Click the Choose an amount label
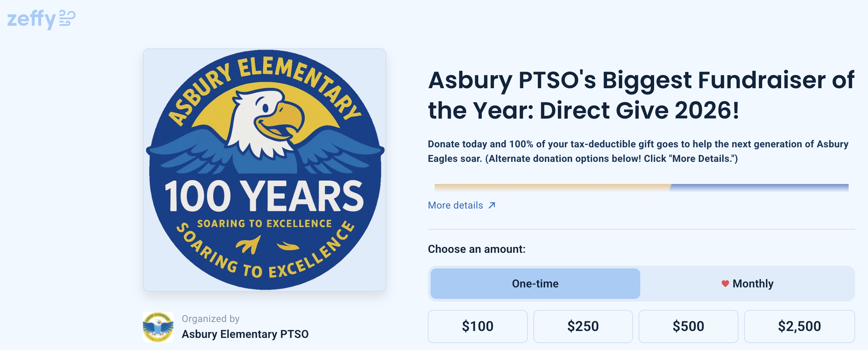868x350 pixels. pos(476,249)
